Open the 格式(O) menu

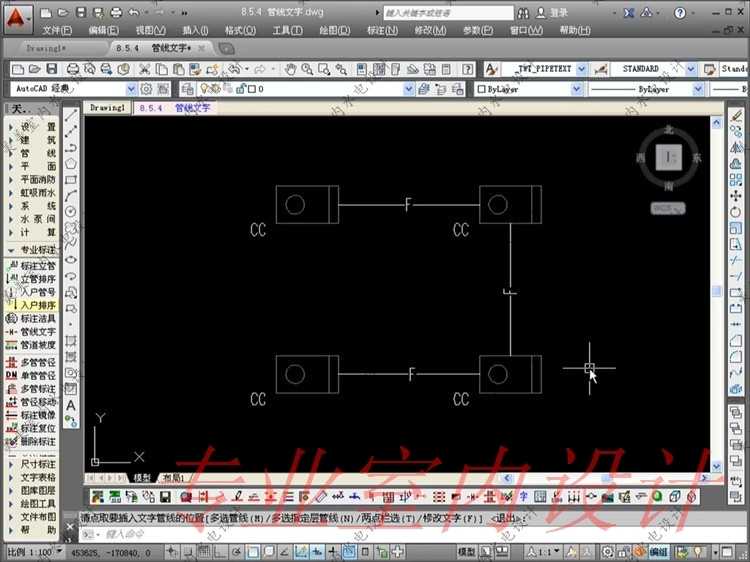pyautogui.click(x=240, y=30)
